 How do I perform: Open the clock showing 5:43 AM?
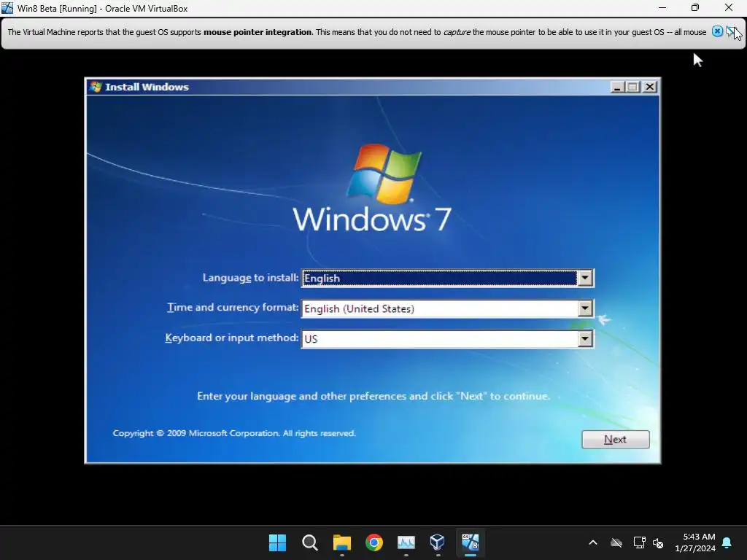pos(695,542)
